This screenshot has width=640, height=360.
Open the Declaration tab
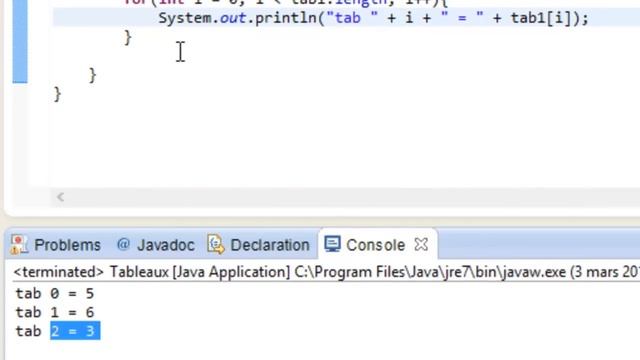[258, 245]
